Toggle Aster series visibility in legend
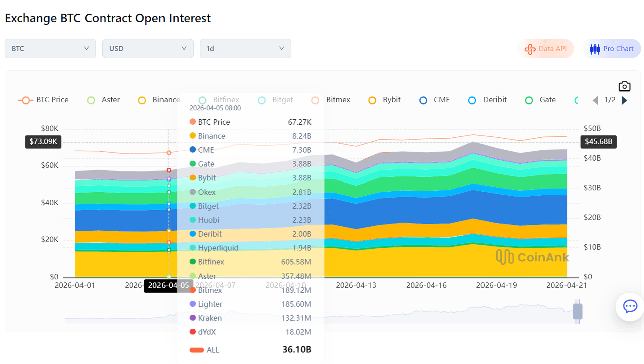This screenshot has width=644, height=364. click(x=104, y=100)
